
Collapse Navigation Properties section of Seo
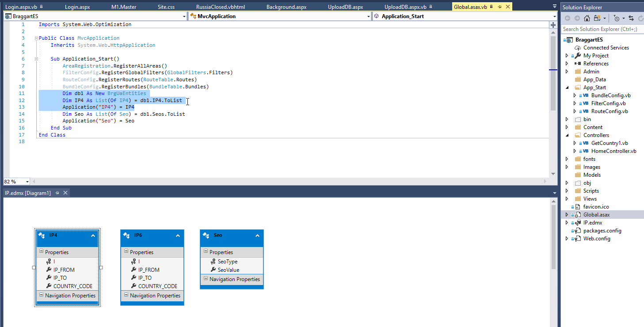tap(206, 279)
